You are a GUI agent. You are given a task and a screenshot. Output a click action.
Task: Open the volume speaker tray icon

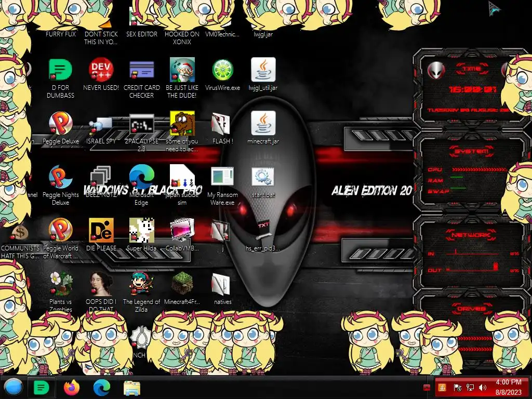(483, 388)
